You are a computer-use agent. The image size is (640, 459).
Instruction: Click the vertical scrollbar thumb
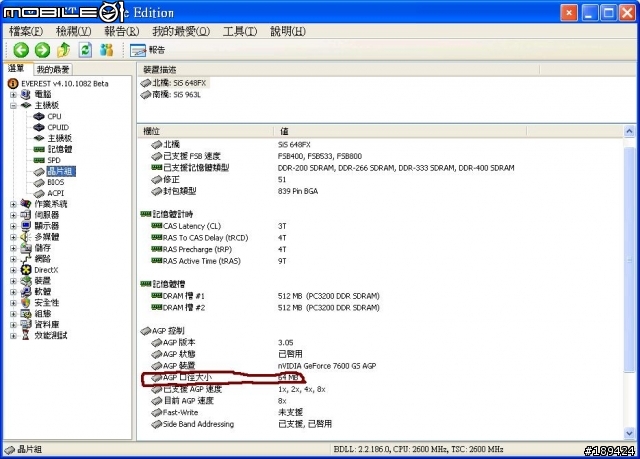(x=629, y=260)
